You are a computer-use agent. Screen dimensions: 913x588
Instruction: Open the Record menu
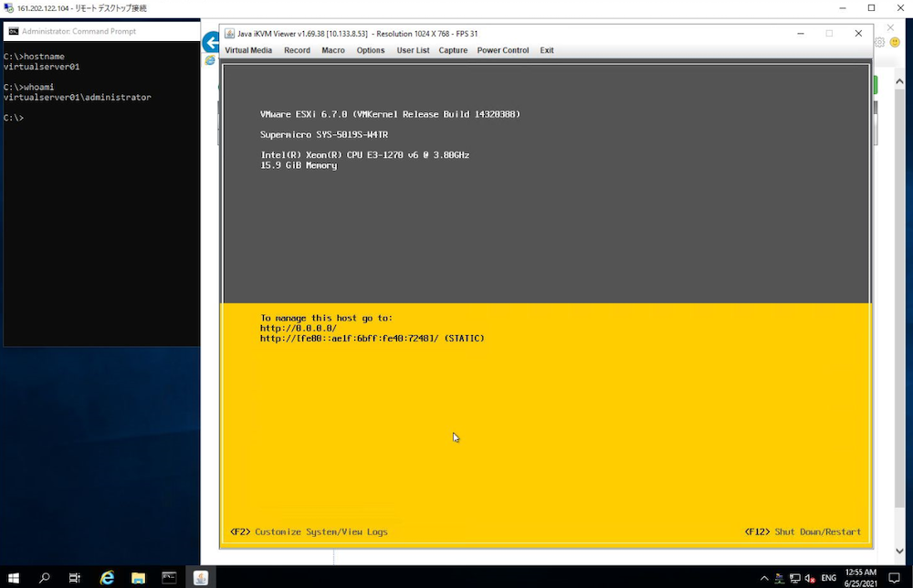(297, 50)
